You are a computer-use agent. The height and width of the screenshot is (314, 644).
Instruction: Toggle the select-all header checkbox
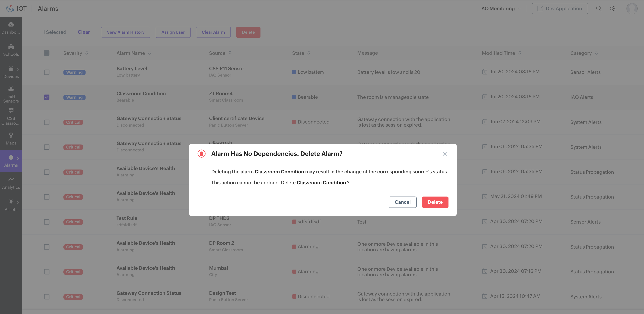[x=47, y=53]
